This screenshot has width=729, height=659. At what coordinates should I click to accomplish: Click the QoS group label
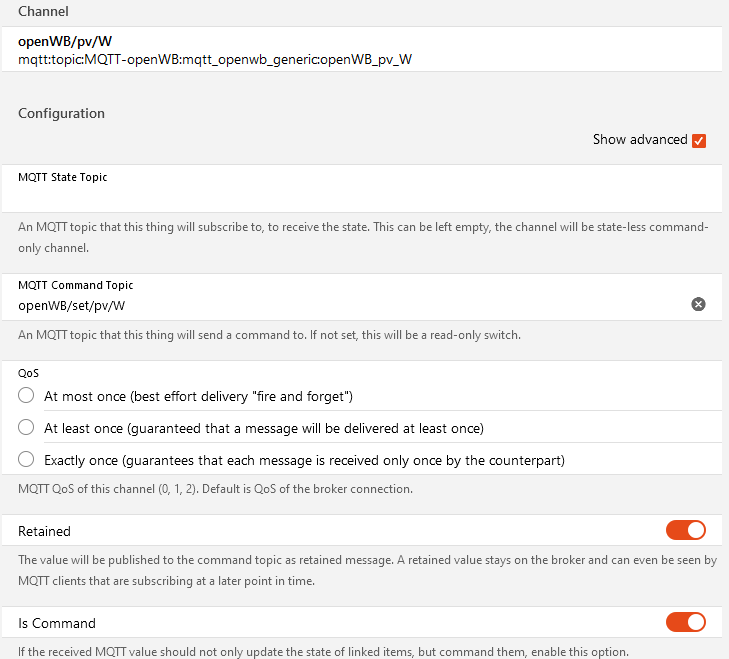click(28, 373)
